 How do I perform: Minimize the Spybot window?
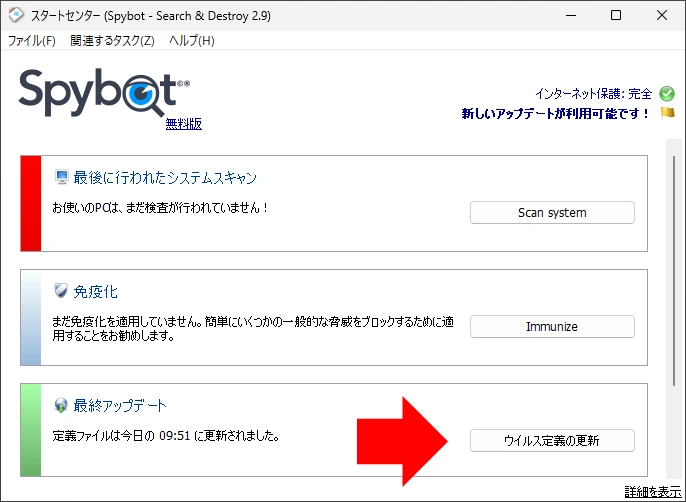point(571,15)
